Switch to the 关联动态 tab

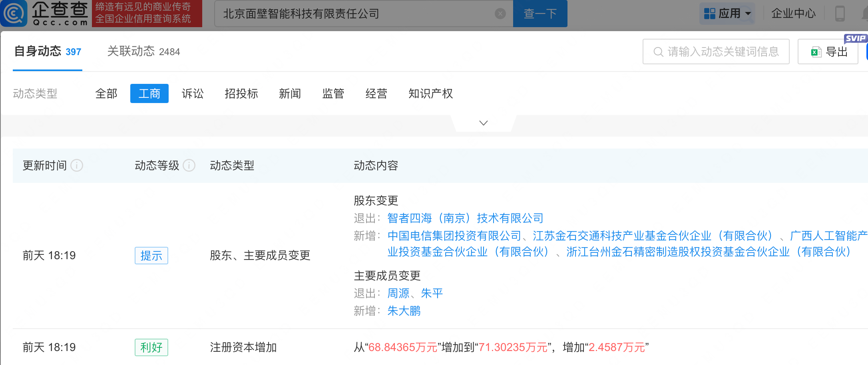click(x=143, y=52)
